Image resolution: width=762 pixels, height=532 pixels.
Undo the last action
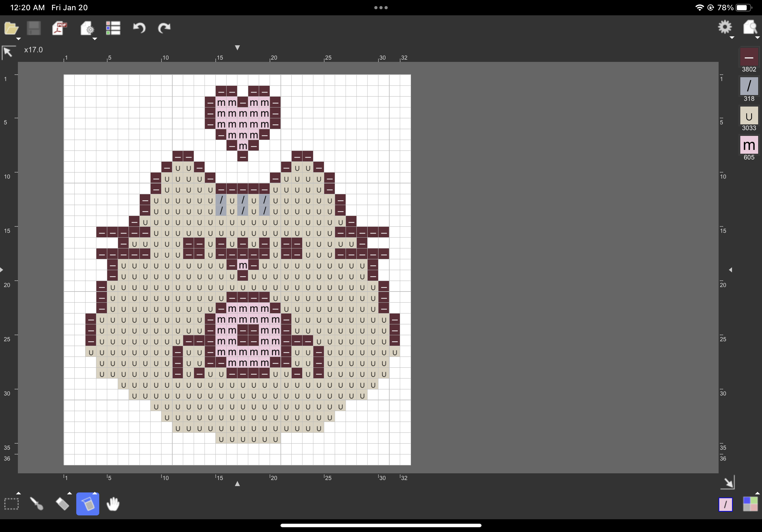coord(139,28)
